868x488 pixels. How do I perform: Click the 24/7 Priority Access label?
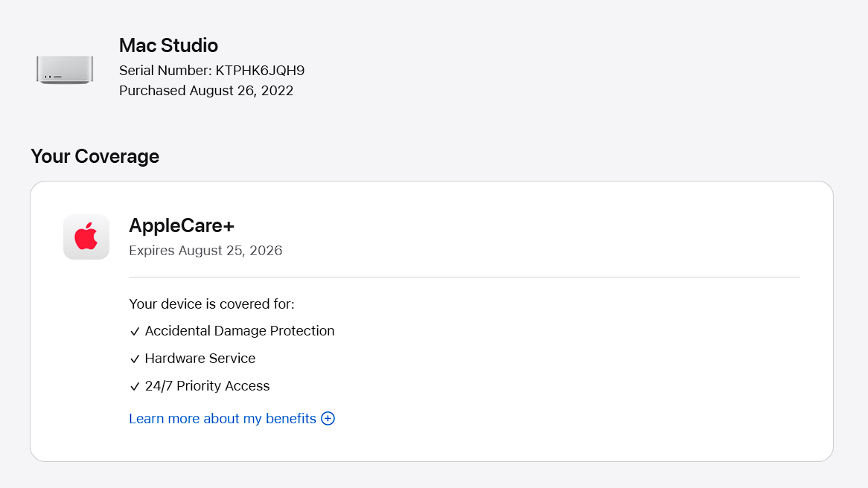[207, 385]
